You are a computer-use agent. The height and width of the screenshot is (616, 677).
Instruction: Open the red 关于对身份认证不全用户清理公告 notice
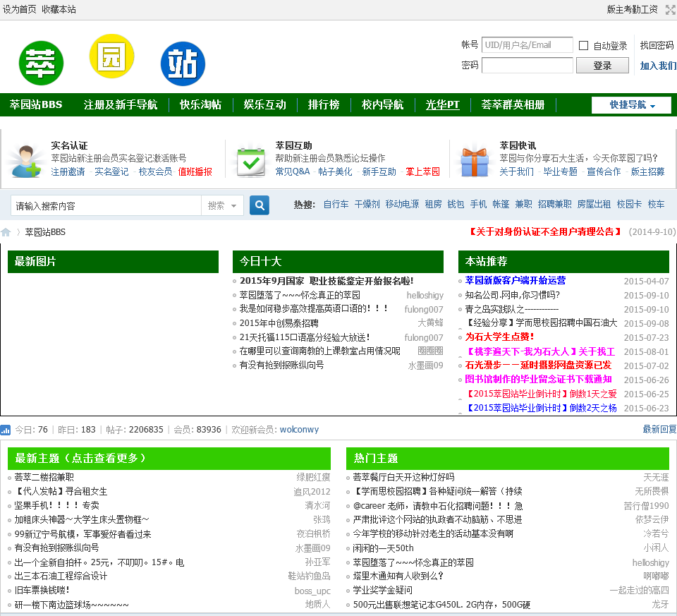pyautogui.click(x=545, y=232)
